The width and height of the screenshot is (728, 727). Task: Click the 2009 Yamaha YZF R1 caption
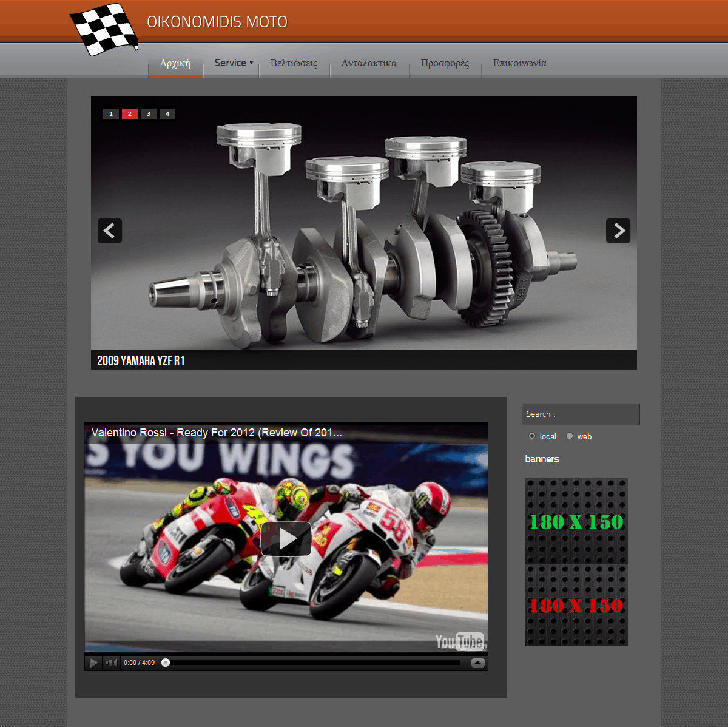[141, 360]
